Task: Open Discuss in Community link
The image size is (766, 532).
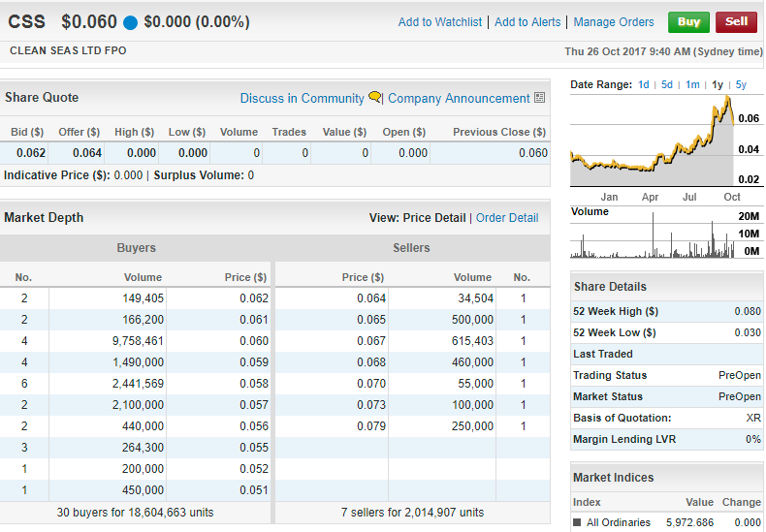Action: (x=302, y=98)
